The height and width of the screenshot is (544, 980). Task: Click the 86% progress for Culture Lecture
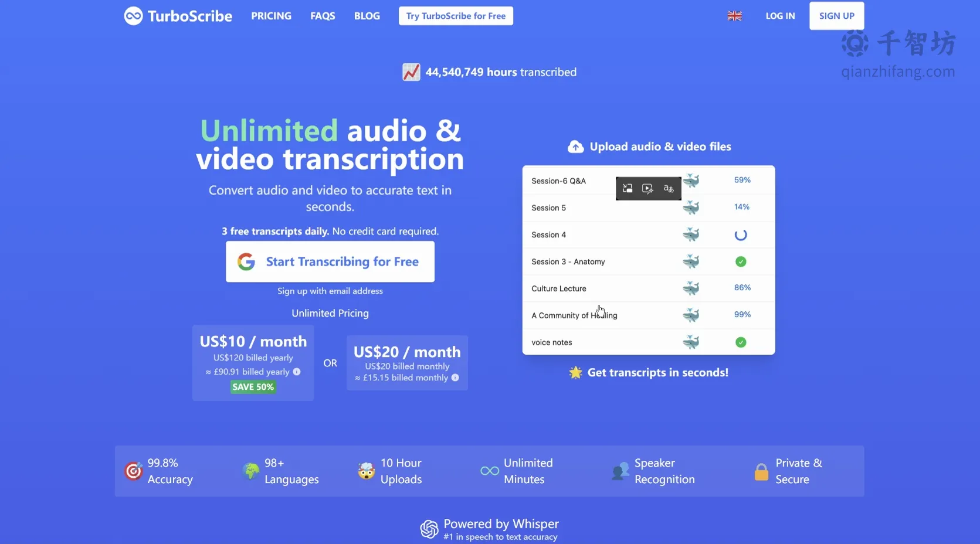tap(742, 287)
